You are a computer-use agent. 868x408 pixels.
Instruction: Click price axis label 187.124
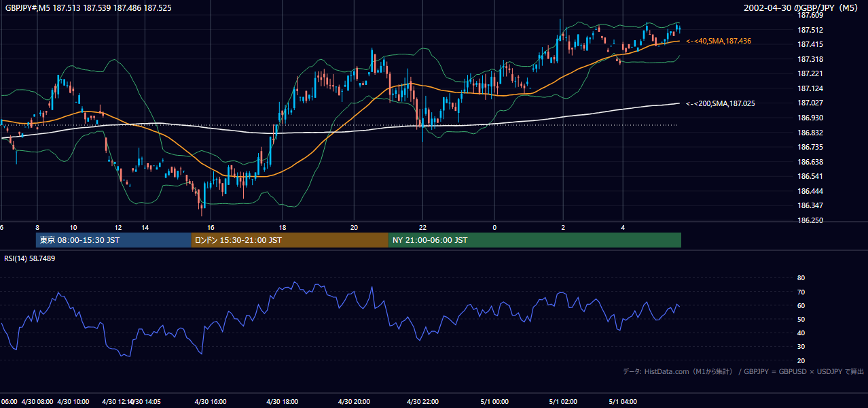pyautogui.click(x=810, y=88)
